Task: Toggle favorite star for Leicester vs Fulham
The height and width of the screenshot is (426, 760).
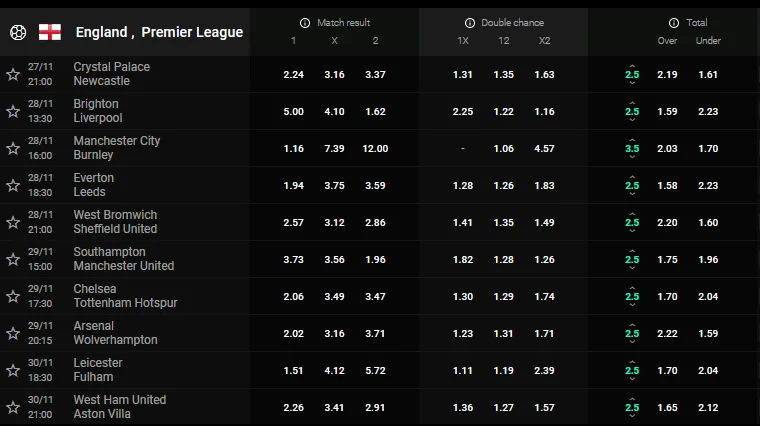Action: click(13, 370)
